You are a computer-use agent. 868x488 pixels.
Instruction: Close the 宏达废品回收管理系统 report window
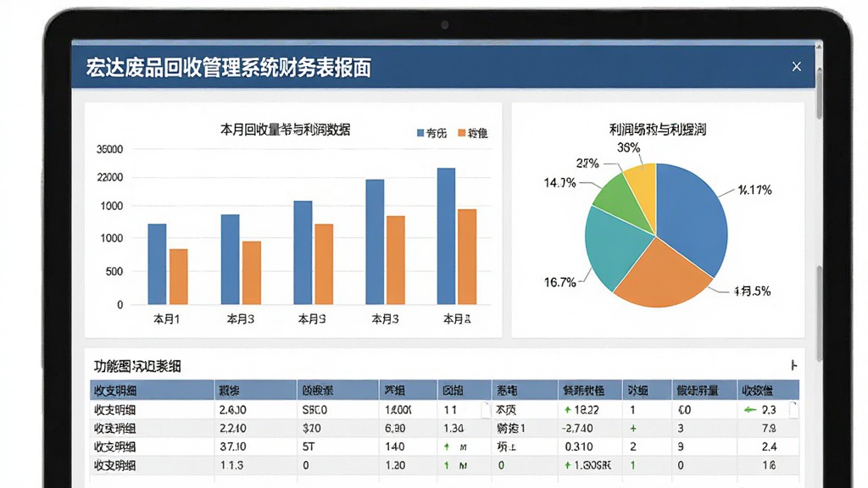(x=797, y=67)
